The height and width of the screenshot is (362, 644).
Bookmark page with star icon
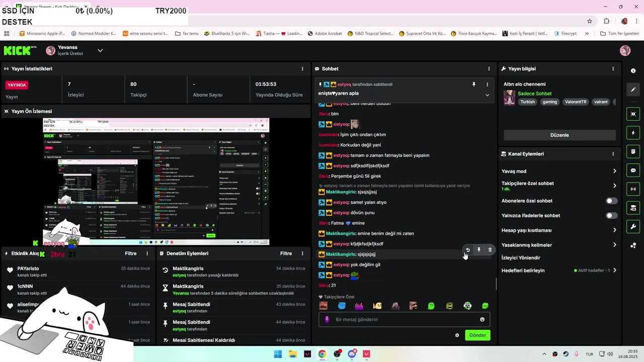(590, 21)
